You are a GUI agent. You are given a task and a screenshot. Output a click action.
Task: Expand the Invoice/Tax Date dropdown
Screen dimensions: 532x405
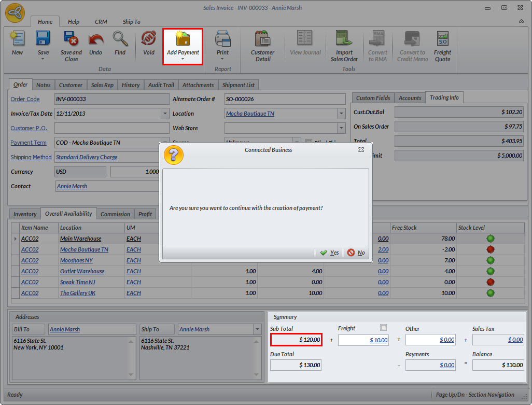pos(165,114)
